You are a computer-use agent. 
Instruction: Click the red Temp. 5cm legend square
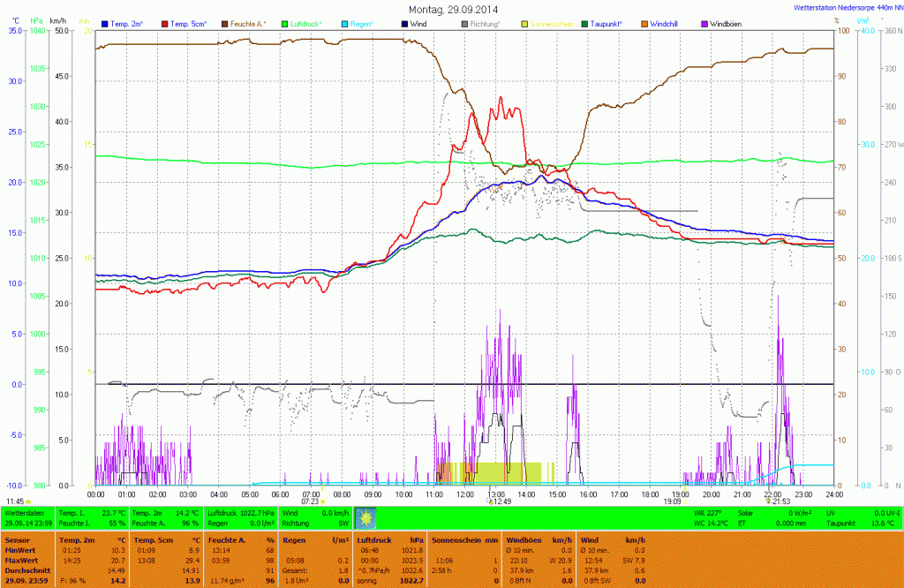point(167,23)
